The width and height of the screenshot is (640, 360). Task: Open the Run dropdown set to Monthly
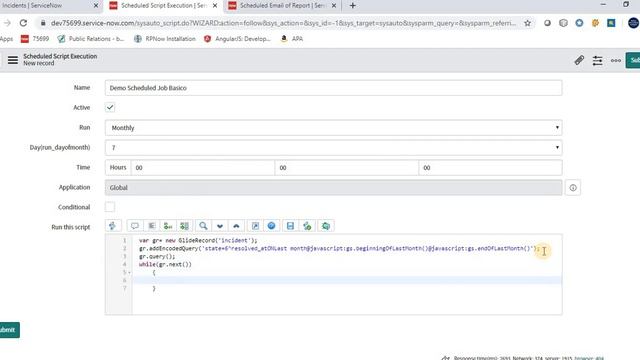click(333, 128)
